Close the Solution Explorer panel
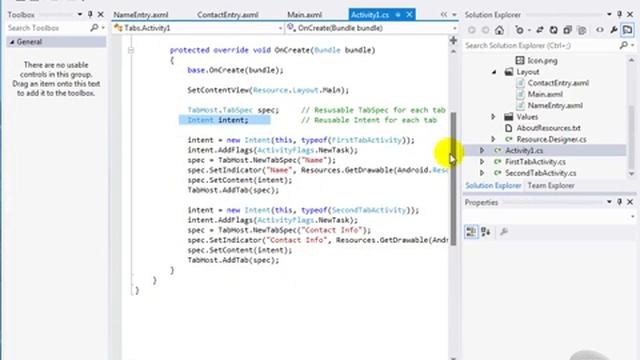This screenshot has height=360, width=640. tap(630, 15)
